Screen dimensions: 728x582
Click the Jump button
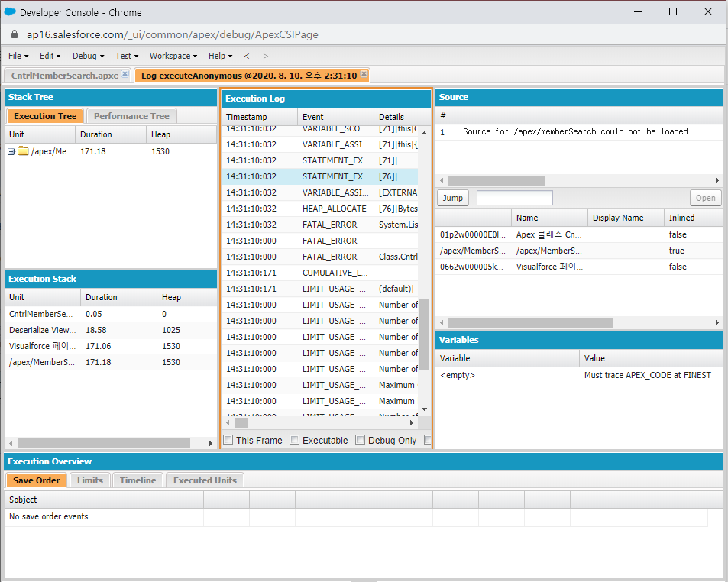point(453,198)
